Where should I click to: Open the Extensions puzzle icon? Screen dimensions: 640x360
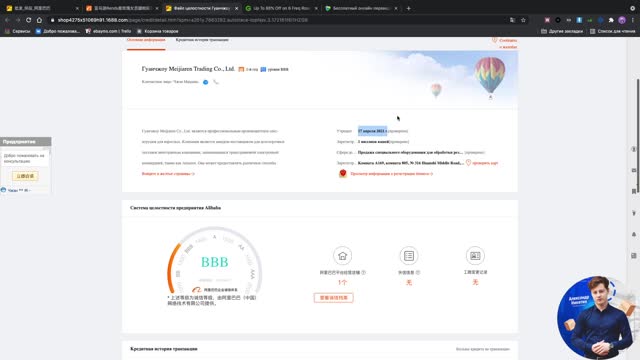611,20
